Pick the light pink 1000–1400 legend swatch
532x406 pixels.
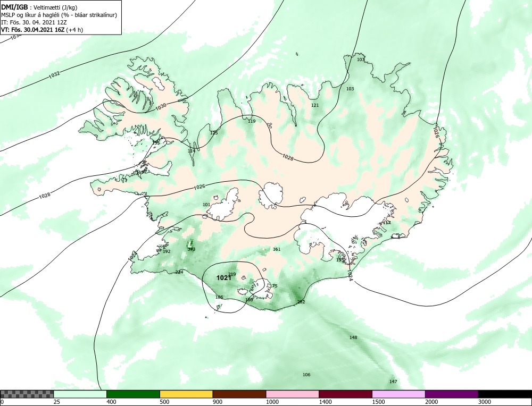(x=293, y=394)
